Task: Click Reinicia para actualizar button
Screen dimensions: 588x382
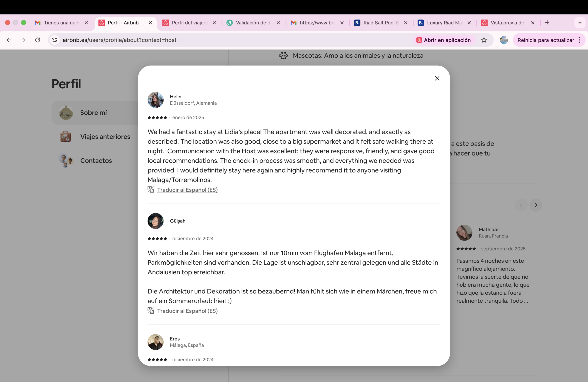Action: click(546, 40)
